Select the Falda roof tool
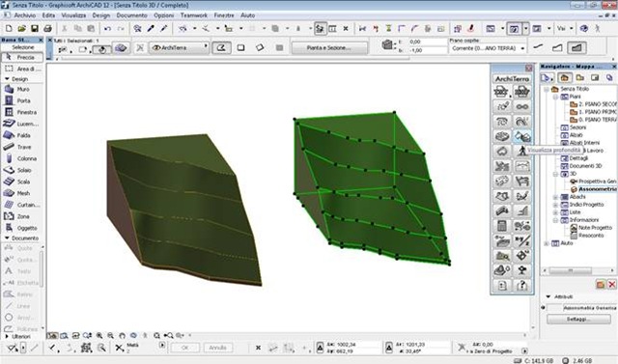 22,135
